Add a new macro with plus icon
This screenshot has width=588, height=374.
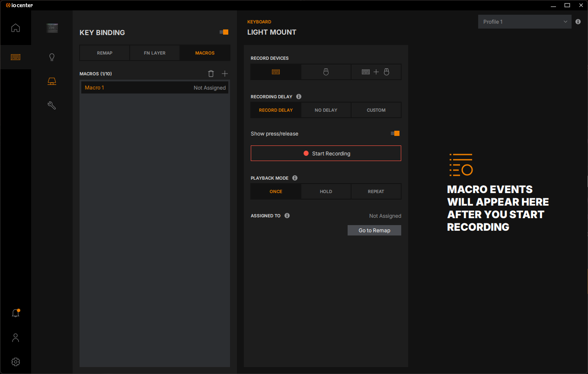[x=225, y=74]
